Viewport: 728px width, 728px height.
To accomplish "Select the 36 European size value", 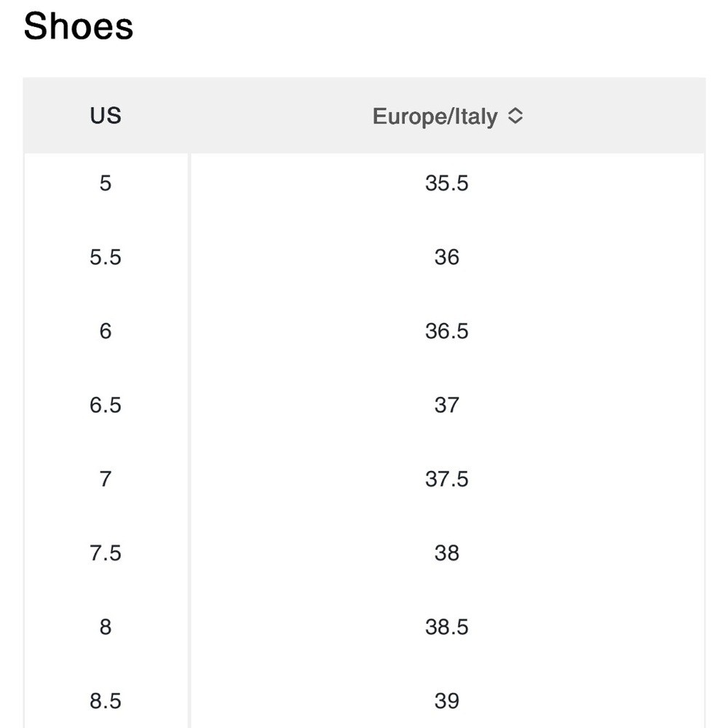I will [x=447, y=257].
